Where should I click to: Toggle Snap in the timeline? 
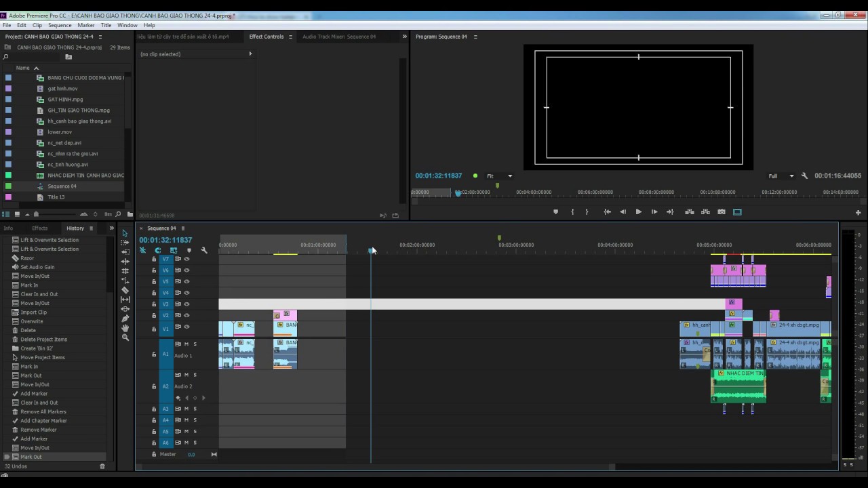tap(158, 250)
